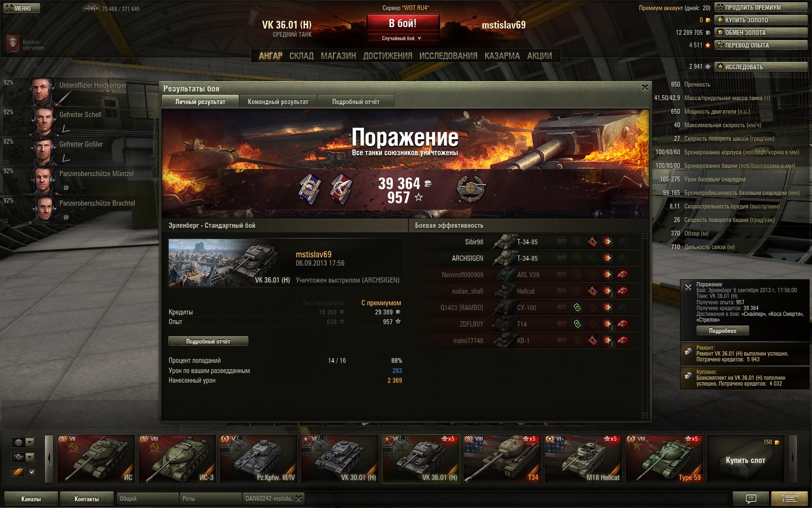
Task: Open the chat message window icon
Action: pyautogui.click(x=751, y=498)
